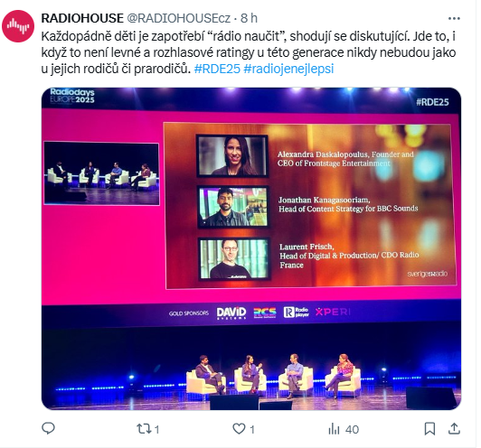Open the RADIOHOUSE profile avatar
This screenshot has height=448, width=481.
pos(18,26)
